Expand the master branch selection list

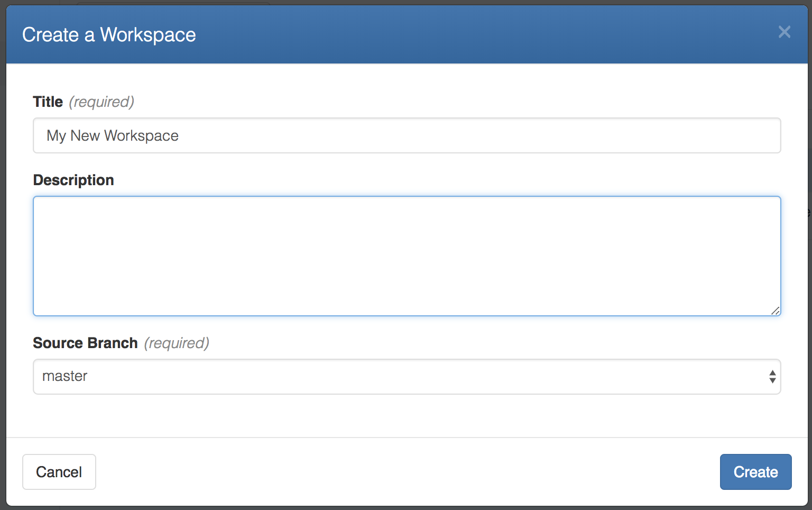(x=407, y=376)
